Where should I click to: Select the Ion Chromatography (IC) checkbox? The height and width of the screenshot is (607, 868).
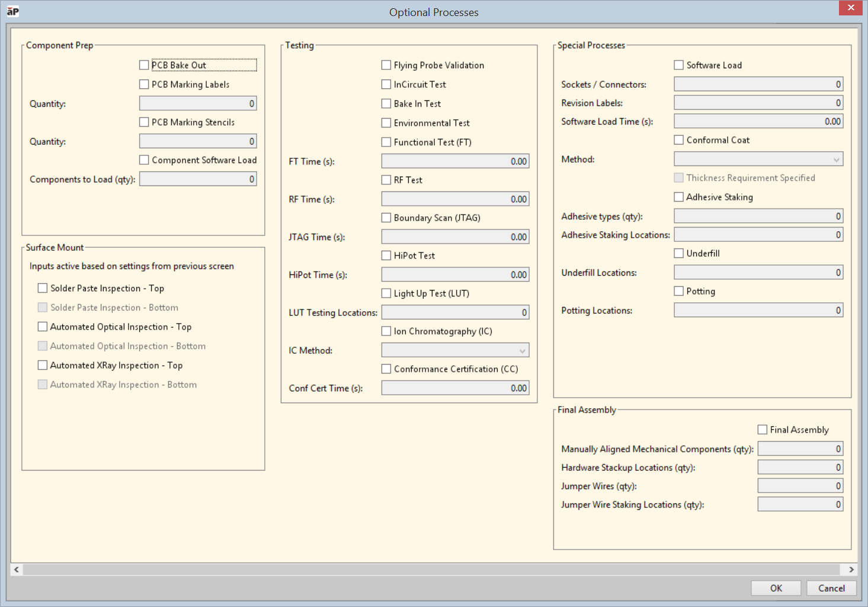[x=386, y=331]
